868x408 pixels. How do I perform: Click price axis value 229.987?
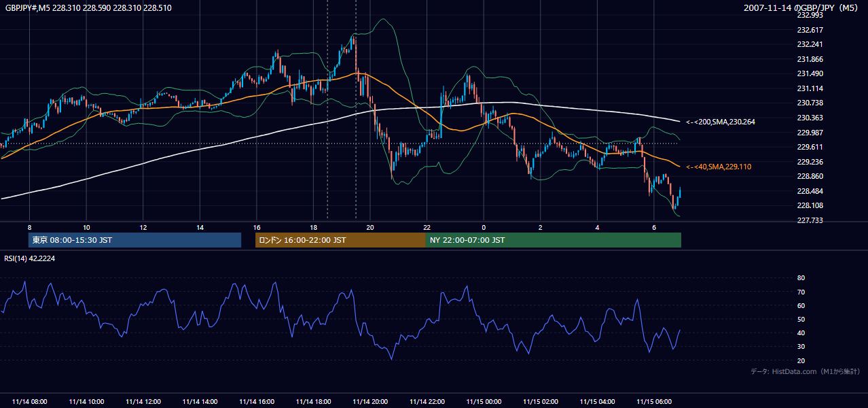coord(810,133)
